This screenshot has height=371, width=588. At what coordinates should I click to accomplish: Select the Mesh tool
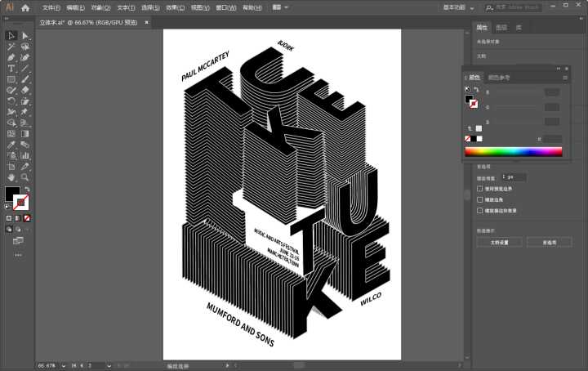(11, 133)
